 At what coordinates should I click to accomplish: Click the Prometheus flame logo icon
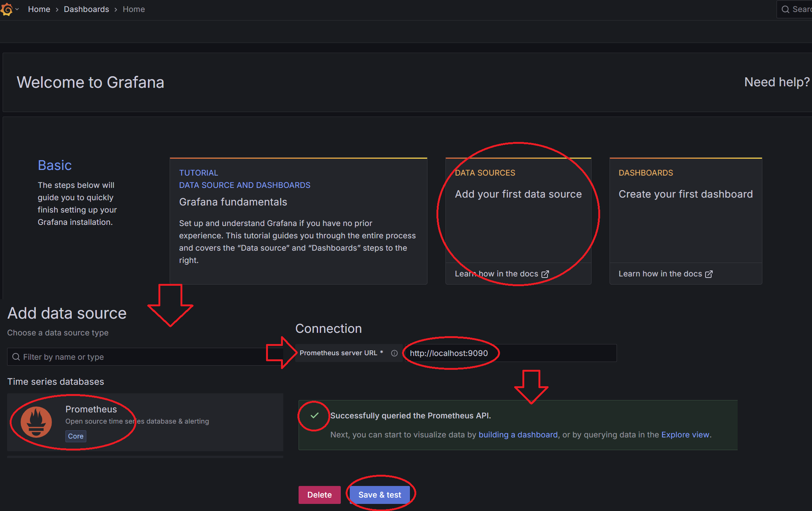36,422
